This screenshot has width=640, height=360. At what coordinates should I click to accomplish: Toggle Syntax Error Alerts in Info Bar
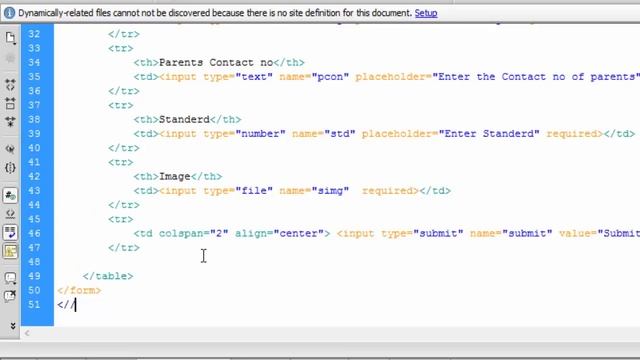click(x=10, y=251)
